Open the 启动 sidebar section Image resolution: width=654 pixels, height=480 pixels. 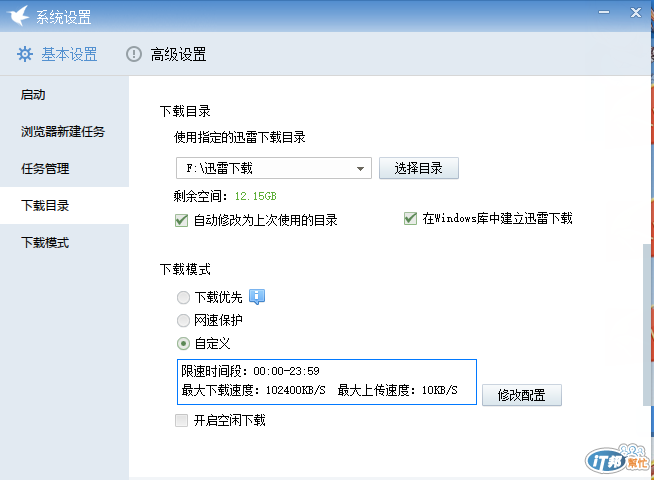(65, 95)
